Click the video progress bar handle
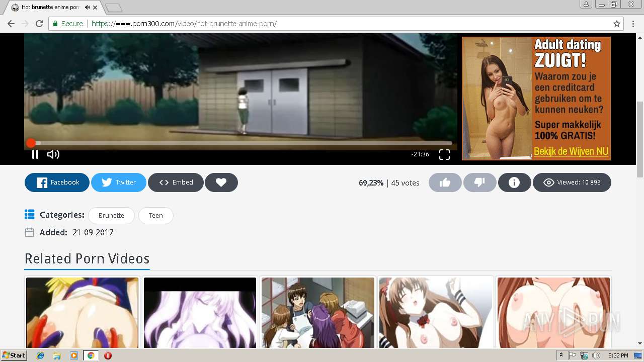This screenshot has height=362, width=644. point(31,143)
